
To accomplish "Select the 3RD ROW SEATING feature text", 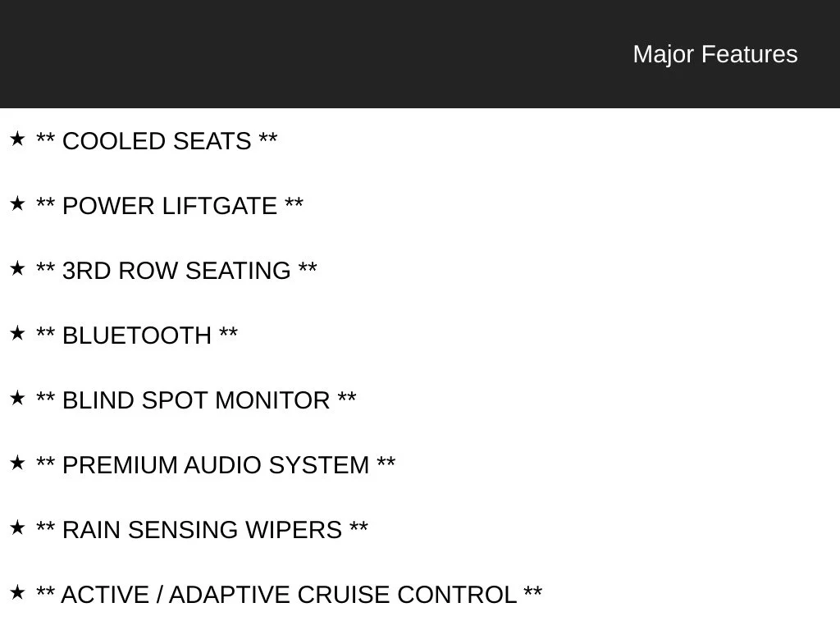I will click(176, 271).
